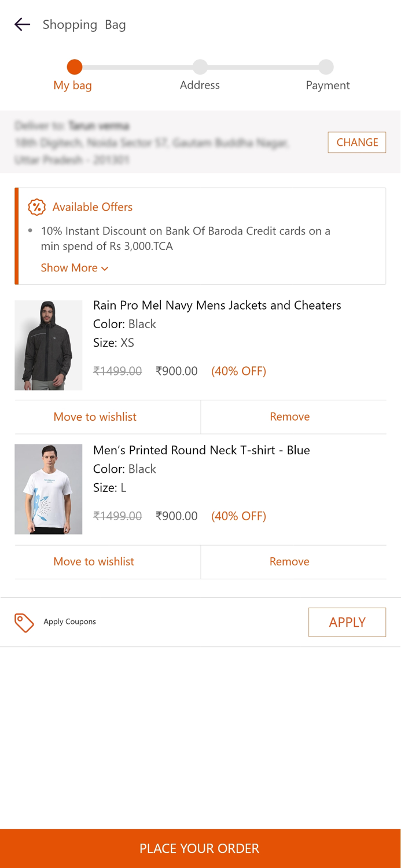The width and height of the screenshot is (401, 868).
Task: Click the orange coupon tag icon
Action: coord(24,621)
